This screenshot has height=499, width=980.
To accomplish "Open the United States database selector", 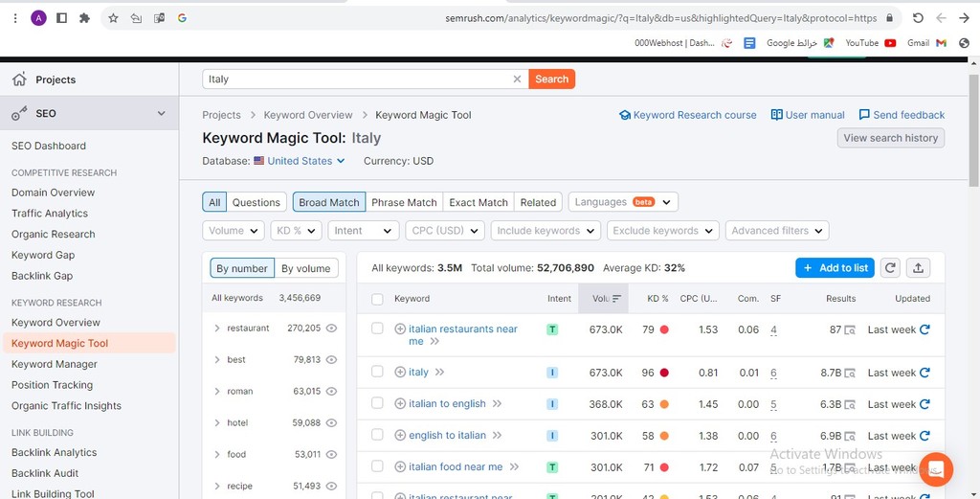I will pos(300,161).
